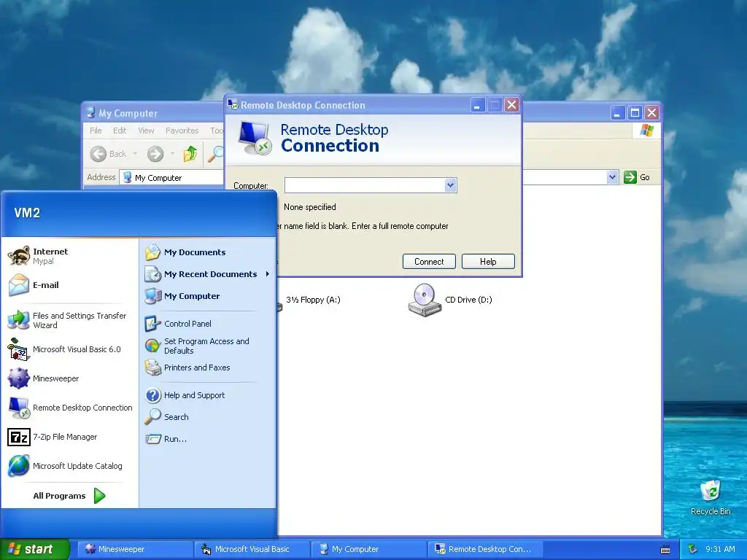Screen dimensions: 747x560
Task: Open Remote Desktop Connection in Start menu
Action: [69, 408]
